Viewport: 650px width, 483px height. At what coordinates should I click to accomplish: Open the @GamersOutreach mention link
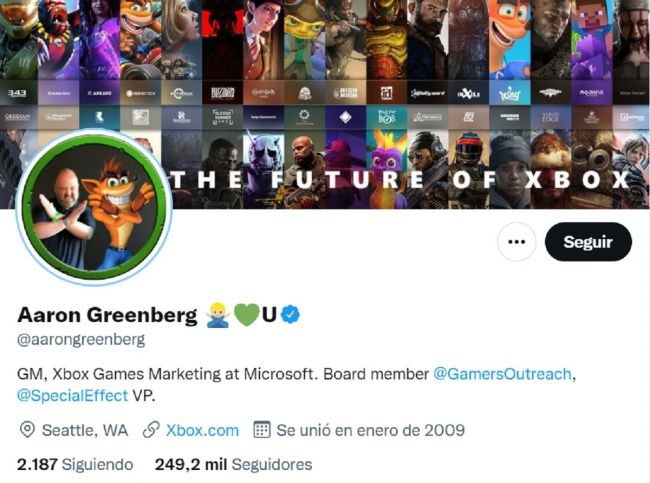(x=503, y=373)
